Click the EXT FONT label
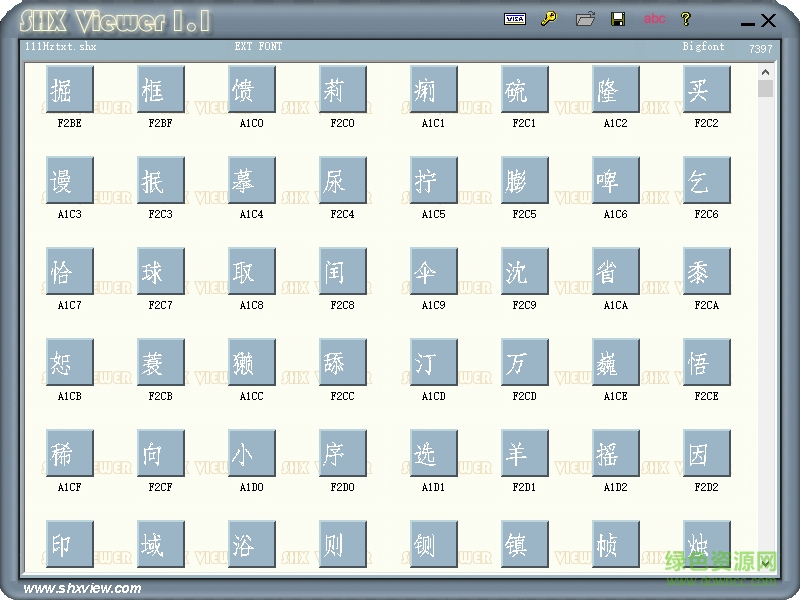Image resolution: width=800 pixels, height=600 pixels. 258,44
